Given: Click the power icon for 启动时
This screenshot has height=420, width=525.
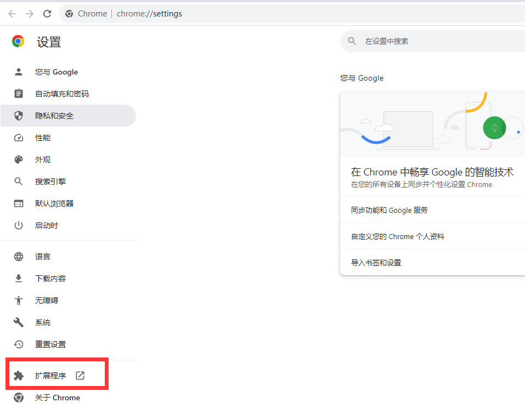Looking at the screenshot, I should [x=19, y=225].
